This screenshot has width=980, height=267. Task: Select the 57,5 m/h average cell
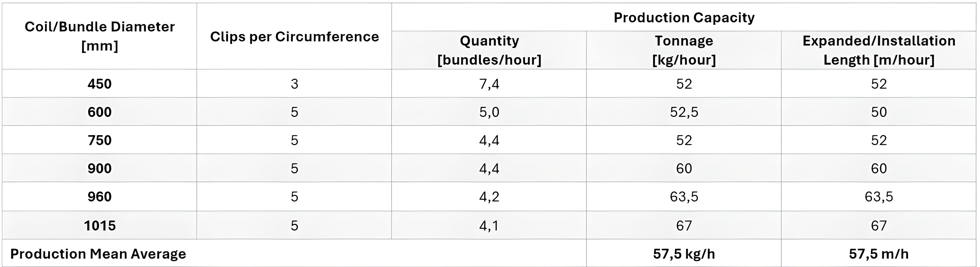[879, 254]
